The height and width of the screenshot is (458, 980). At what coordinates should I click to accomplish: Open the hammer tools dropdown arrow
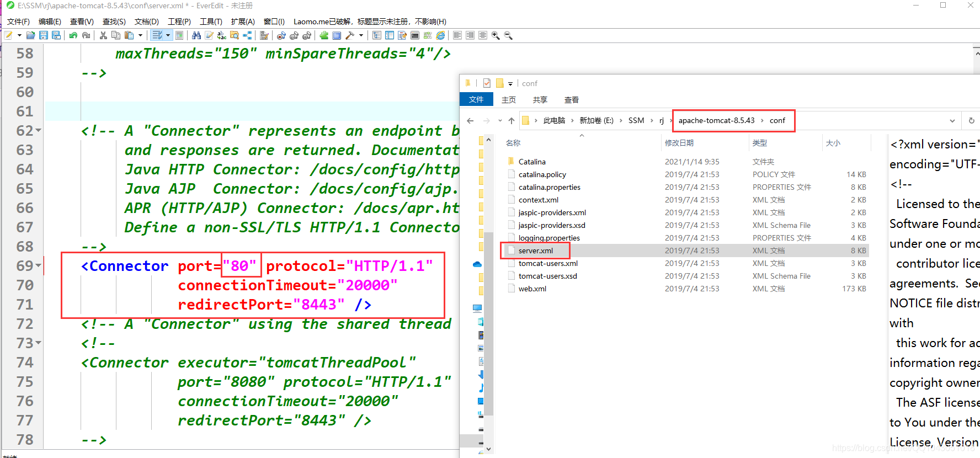(361, 35)
